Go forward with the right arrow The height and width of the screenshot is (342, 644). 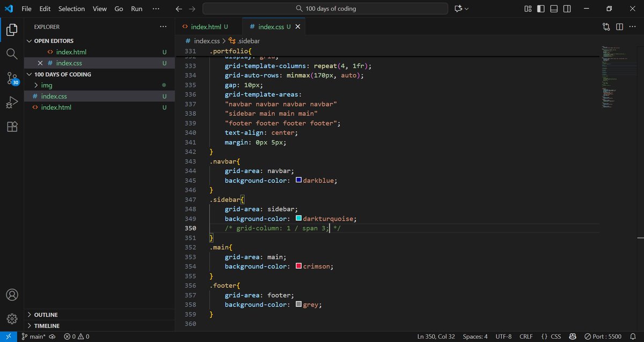[192, 9]
